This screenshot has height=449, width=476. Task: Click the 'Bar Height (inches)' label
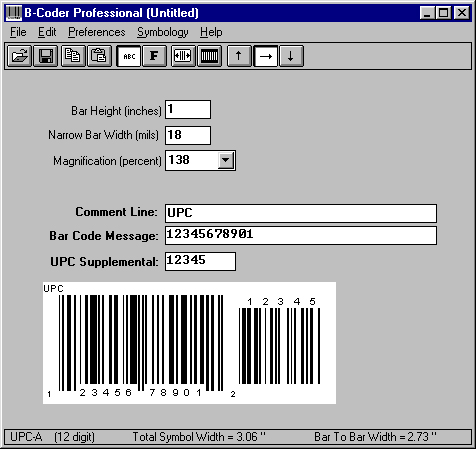pyautogui.click(x=116, y=111)
